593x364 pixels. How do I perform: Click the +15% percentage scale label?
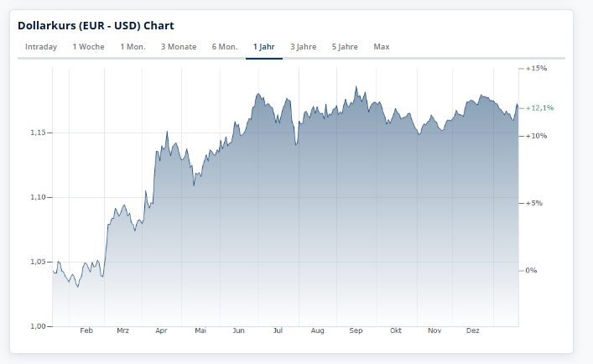tap(536, 68)
